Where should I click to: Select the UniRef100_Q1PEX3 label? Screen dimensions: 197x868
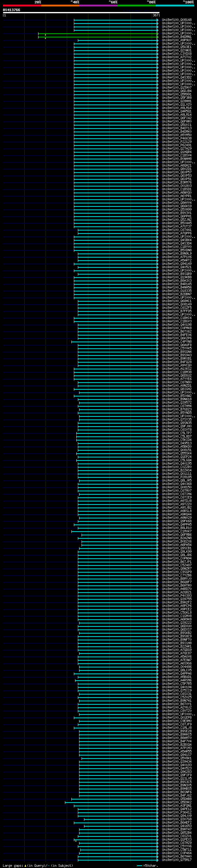(177, 840)
